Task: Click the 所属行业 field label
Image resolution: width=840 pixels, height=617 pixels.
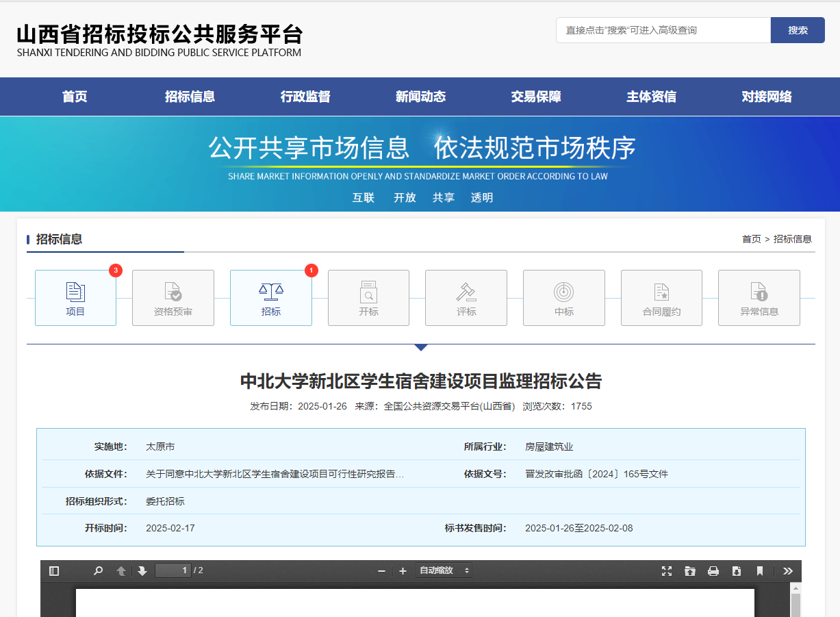Action: [485, 446]
